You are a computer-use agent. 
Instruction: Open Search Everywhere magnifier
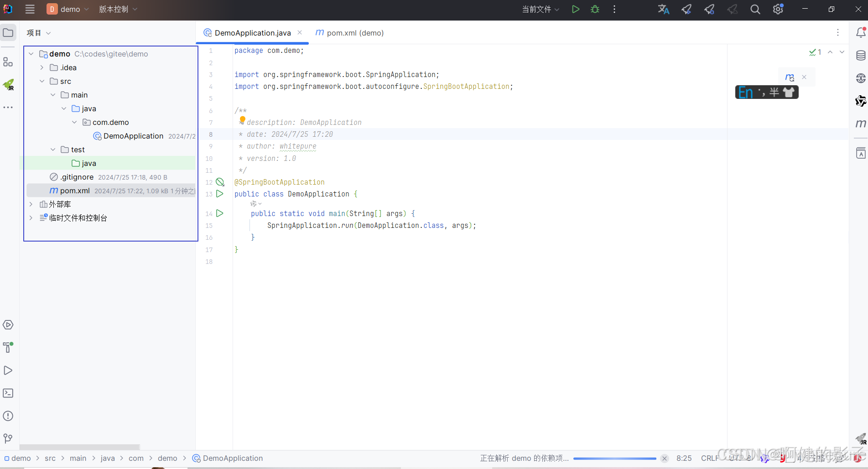pos(755,9)
